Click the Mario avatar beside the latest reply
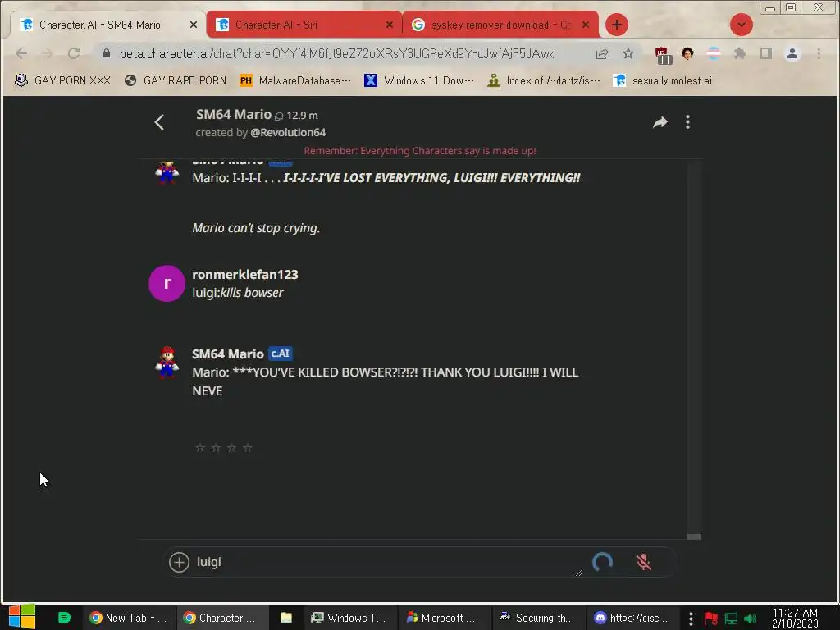The width and height of the screenshot is (840, 630). pos(167,362)
